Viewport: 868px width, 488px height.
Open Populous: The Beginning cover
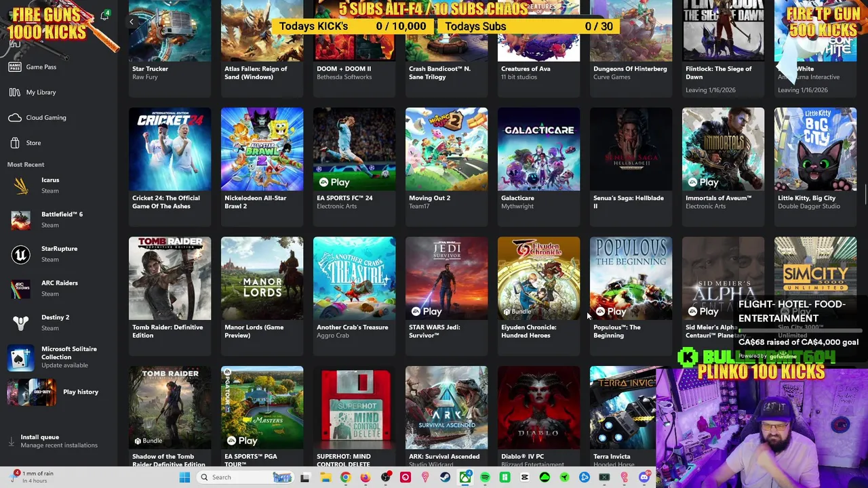point(631,278)
